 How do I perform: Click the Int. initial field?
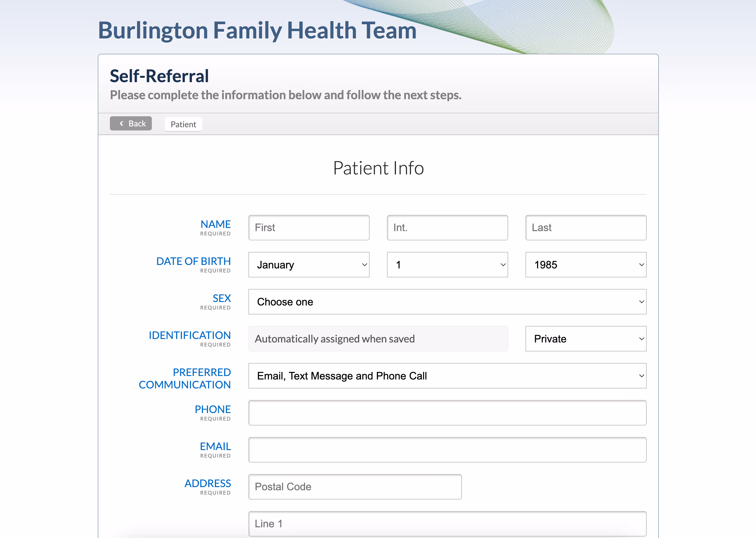tap(447, 228)
